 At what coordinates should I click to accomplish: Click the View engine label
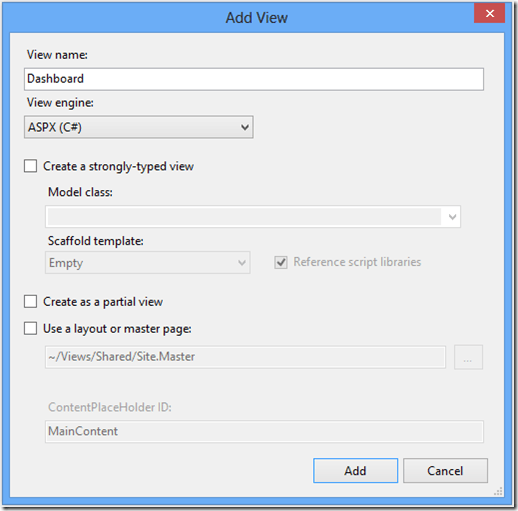coord(60,103)
